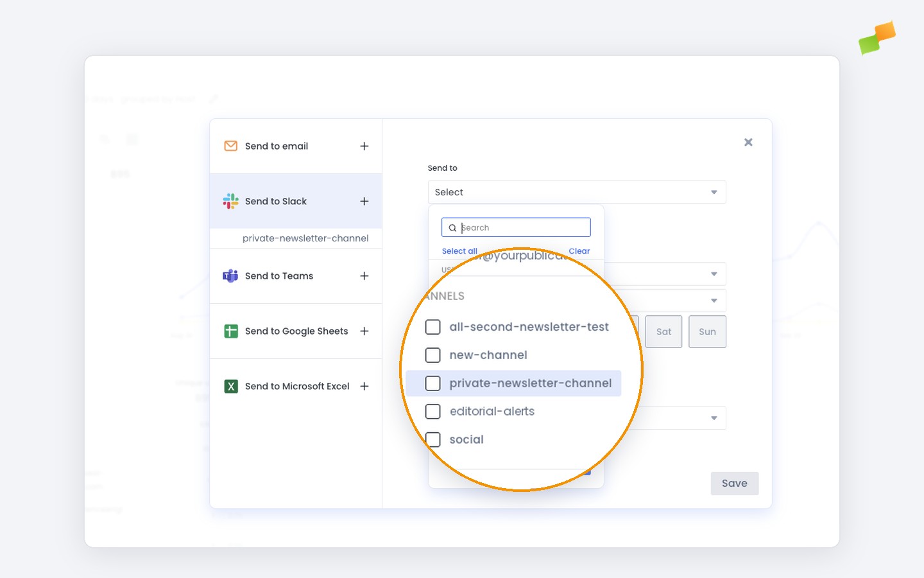Image resolution: width=924 pixels, height=578 pixels.
Task: Select the social channel checkbox
Action: [433, 440]
